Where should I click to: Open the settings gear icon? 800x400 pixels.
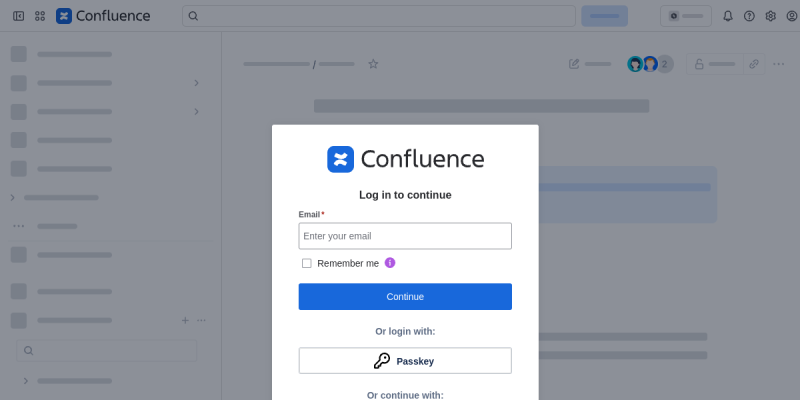coord(770,16)
